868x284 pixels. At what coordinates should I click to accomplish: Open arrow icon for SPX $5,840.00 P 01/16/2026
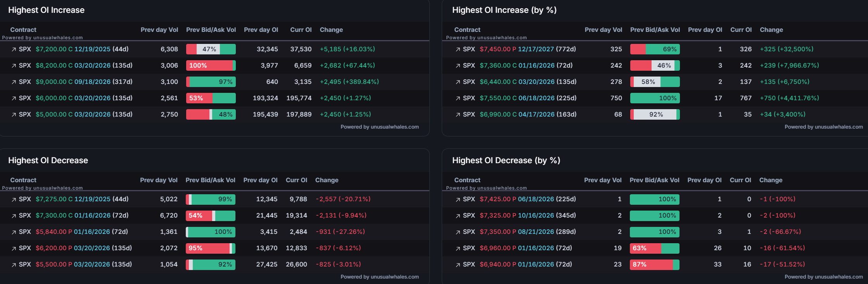click(14, 232)
